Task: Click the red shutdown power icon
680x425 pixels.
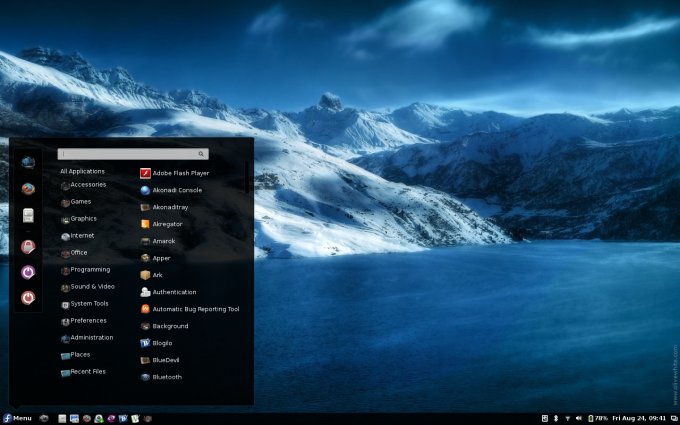Action: coord(28,297)
